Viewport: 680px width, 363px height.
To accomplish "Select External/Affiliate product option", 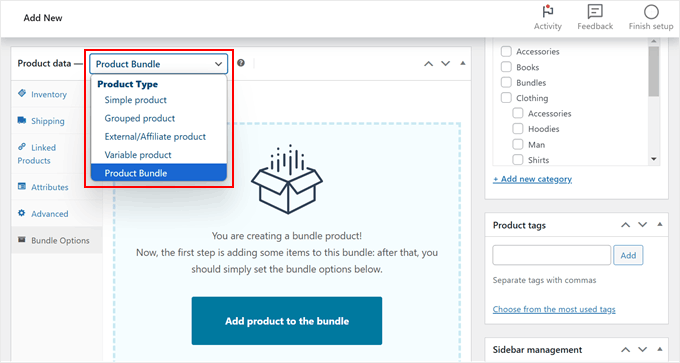I will pyautogui.click(x=159, y=136).
